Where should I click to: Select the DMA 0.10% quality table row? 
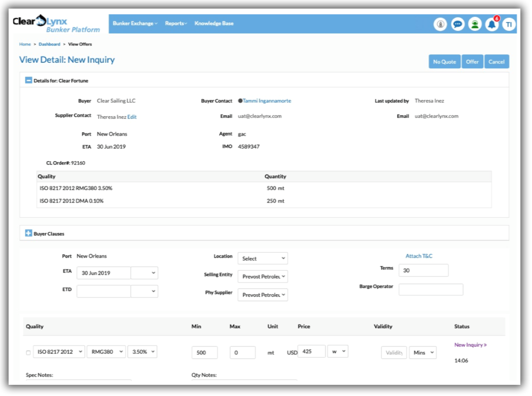coord(264,201)
